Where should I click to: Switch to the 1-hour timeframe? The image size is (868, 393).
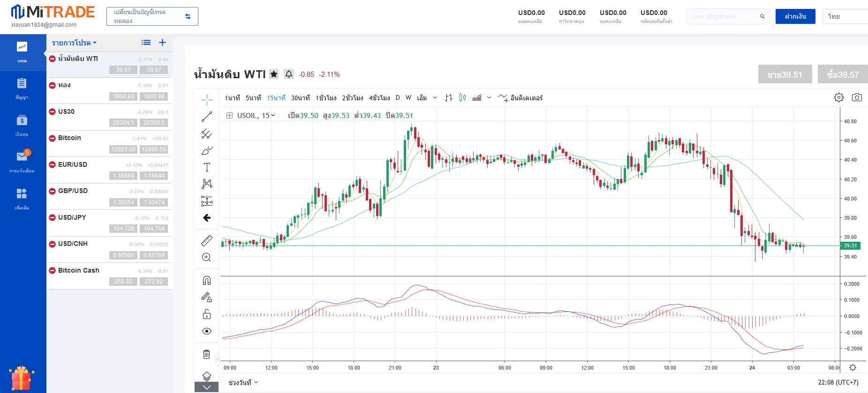326,98
